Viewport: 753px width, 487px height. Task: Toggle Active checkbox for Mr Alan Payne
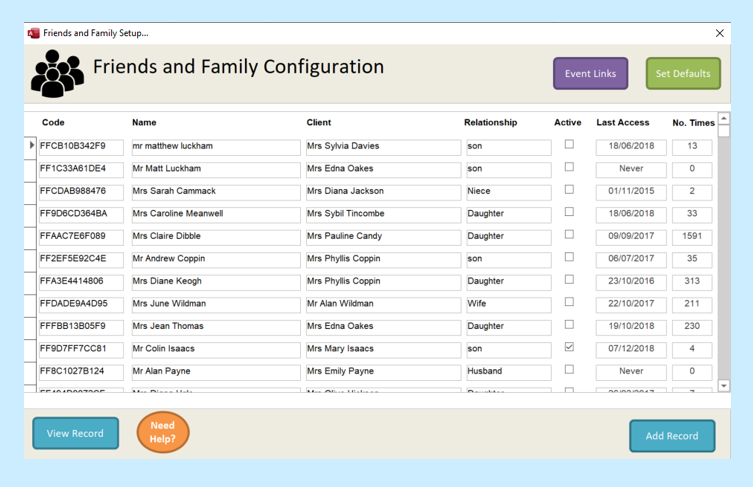[x=569, y=369]
